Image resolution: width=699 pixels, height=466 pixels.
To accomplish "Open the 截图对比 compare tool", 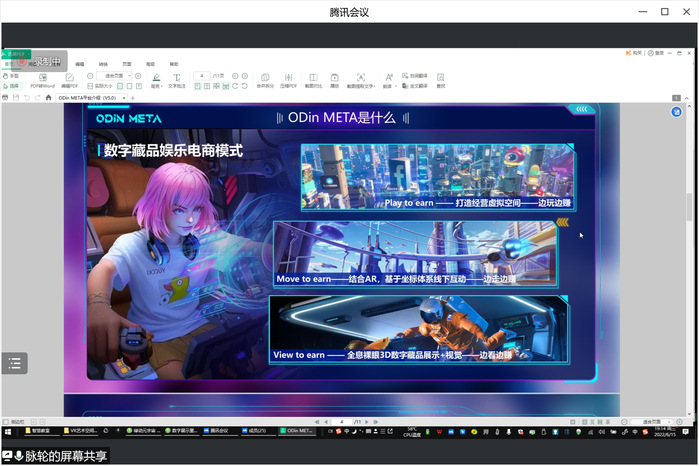I will 313,81.
